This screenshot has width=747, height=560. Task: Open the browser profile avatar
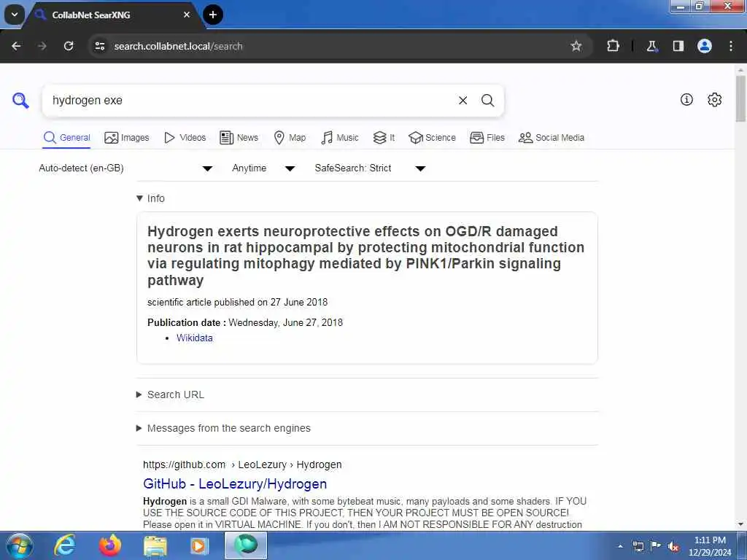705,46
